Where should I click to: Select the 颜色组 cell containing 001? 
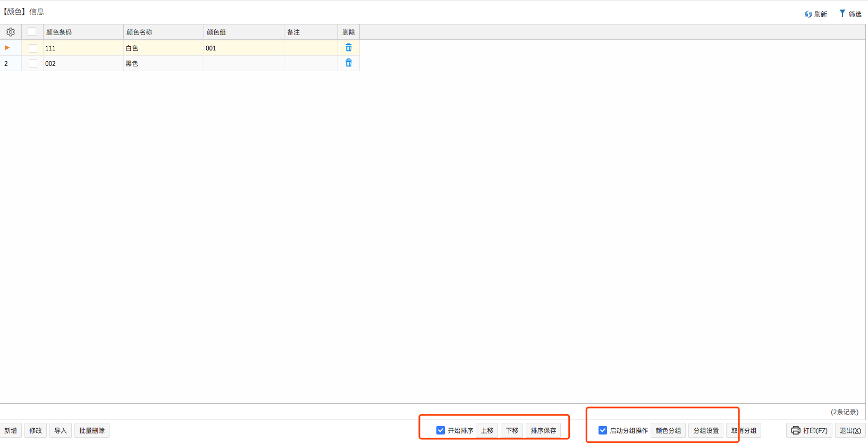[243, 48]
